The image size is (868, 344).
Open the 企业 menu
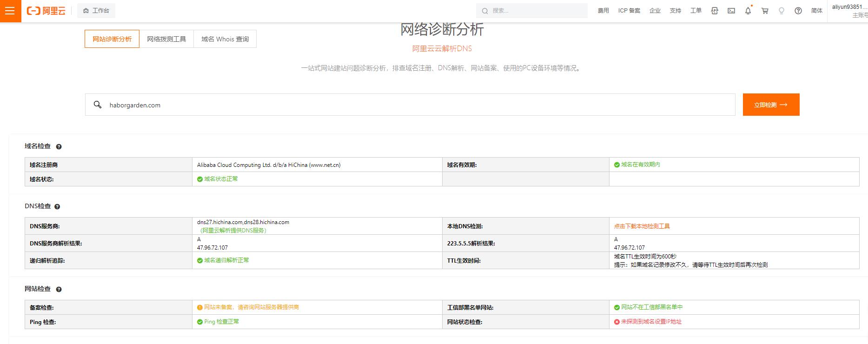click(x=655, y=11)
